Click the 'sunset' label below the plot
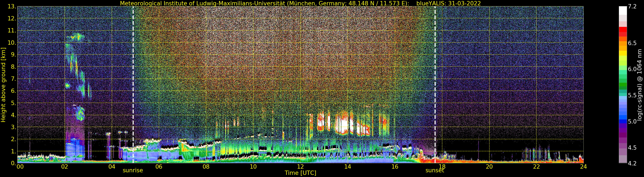 pyautogui.click(x=435, y=171)
